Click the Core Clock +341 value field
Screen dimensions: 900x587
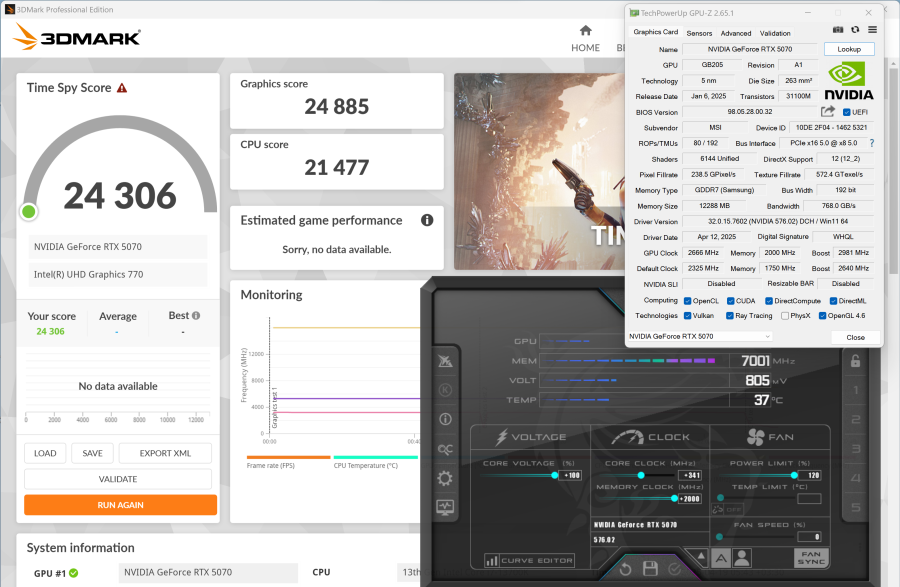click(690, 475)
